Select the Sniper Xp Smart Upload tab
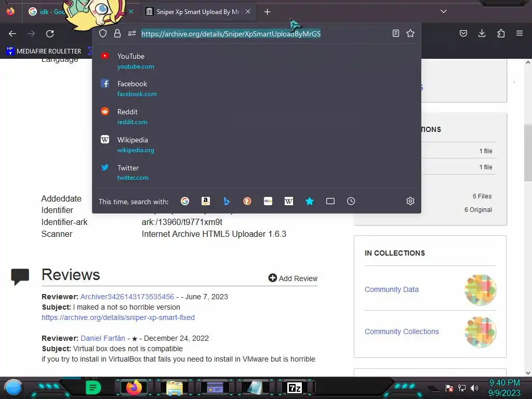532x399 pixels. point(198,12)
